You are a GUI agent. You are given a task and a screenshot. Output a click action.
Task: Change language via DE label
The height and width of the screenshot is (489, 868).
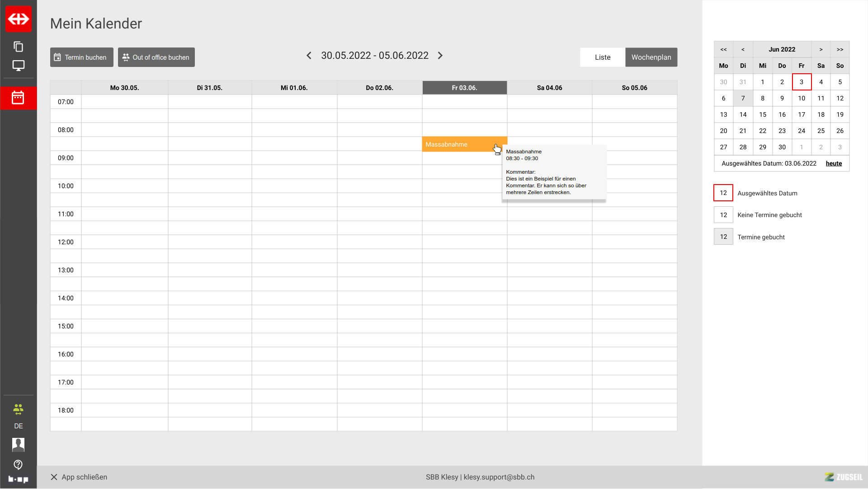point(19,426)
